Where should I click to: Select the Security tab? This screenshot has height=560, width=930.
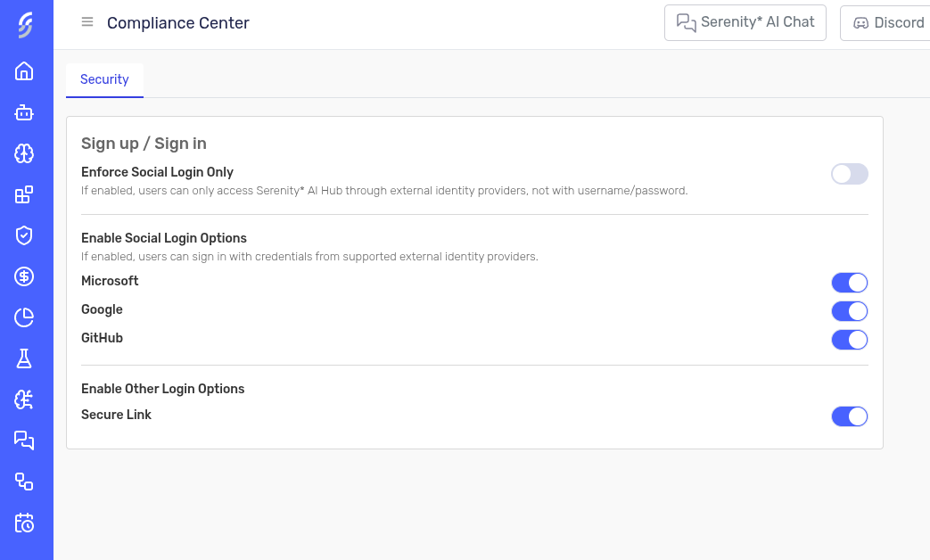104,79
